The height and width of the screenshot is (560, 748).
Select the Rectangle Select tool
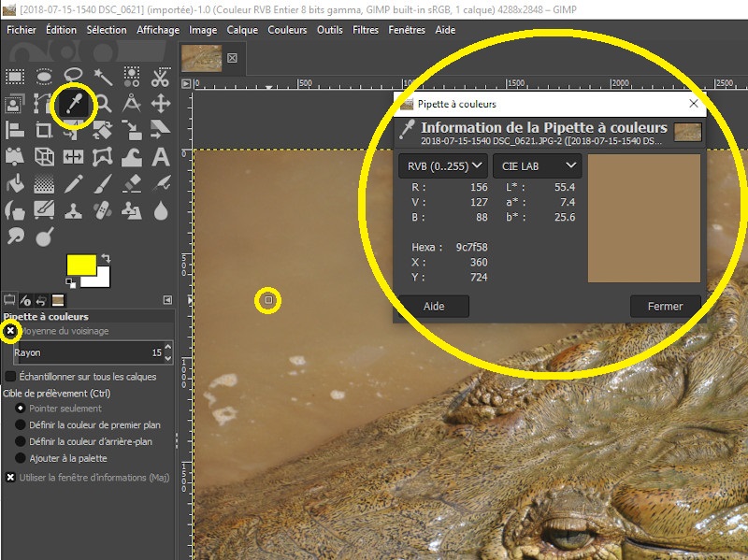(x=15, y=77)
